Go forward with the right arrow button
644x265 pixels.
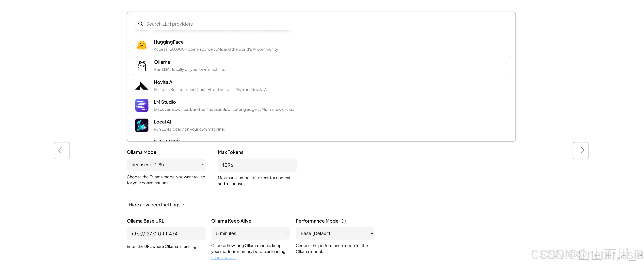[x=580, y=150]
